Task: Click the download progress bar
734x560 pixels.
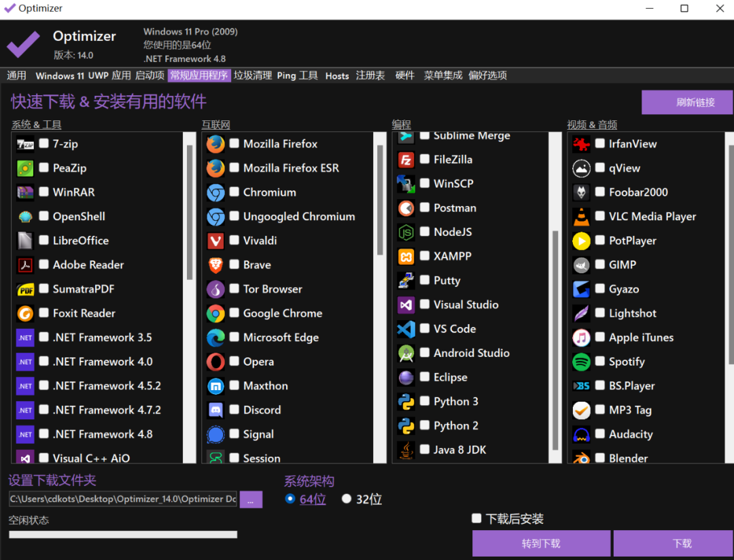Action: 123,535
